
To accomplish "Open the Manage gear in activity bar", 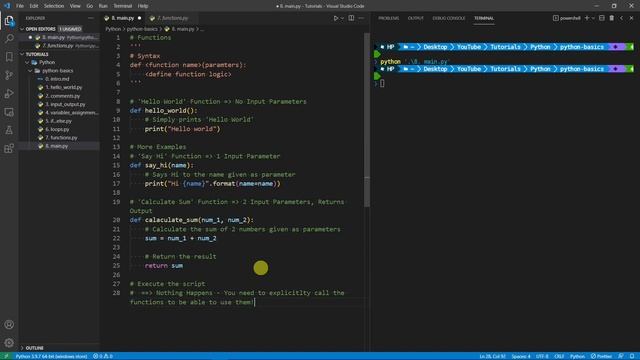I will pos(9,342).
